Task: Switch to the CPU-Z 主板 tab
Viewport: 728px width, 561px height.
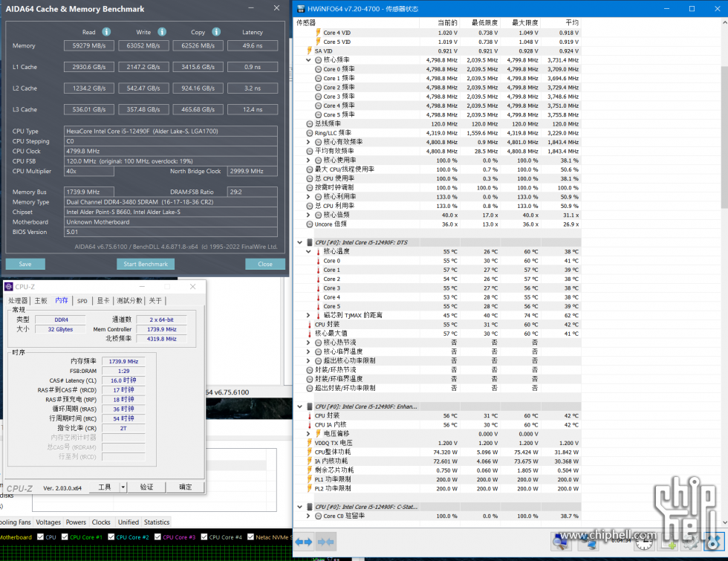Action: 41,300
